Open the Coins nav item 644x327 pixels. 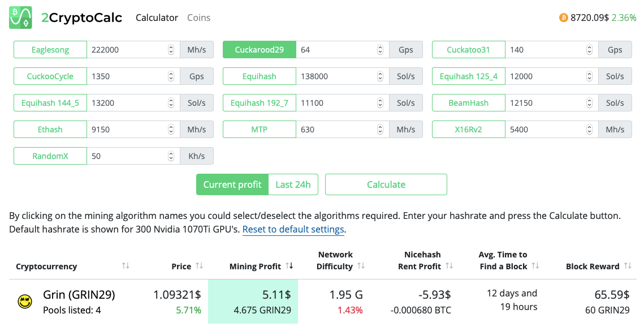point(199,18)
